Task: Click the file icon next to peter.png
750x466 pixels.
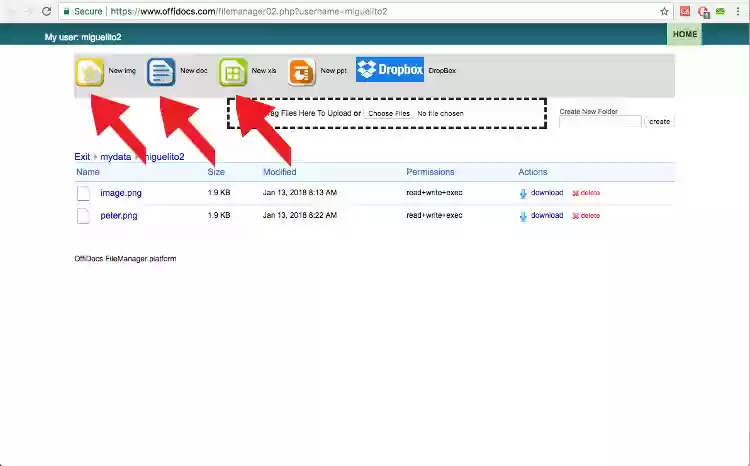Action: pos(84,216)
